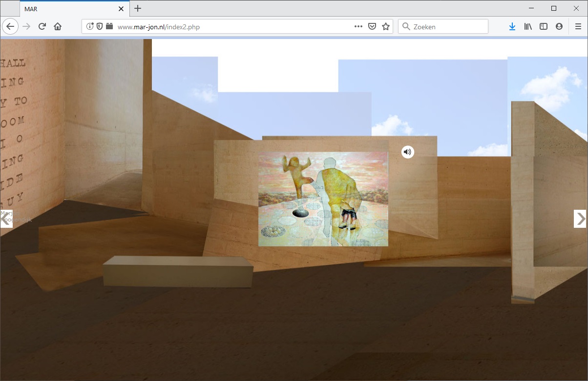Image resolution: width=588 pixels, height=381 pixels.
Task: Open the Firefox account menu
Action: 559,27
